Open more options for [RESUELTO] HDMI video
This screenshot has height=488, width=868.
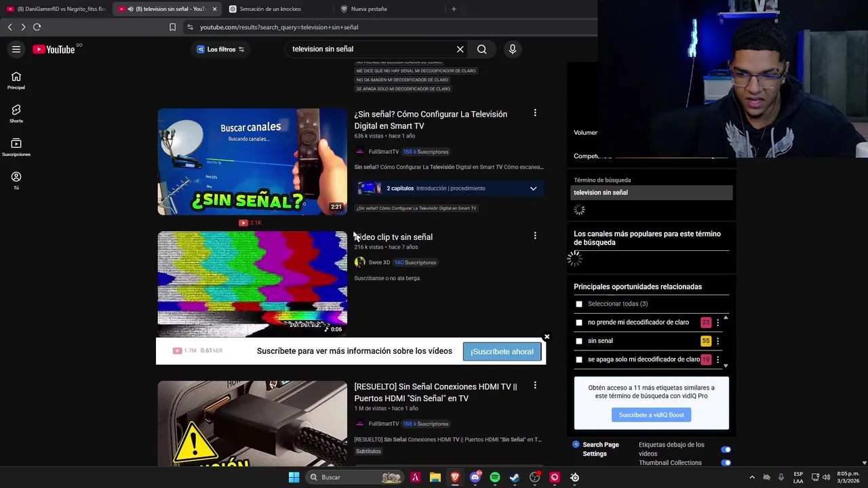pos(535,386)
